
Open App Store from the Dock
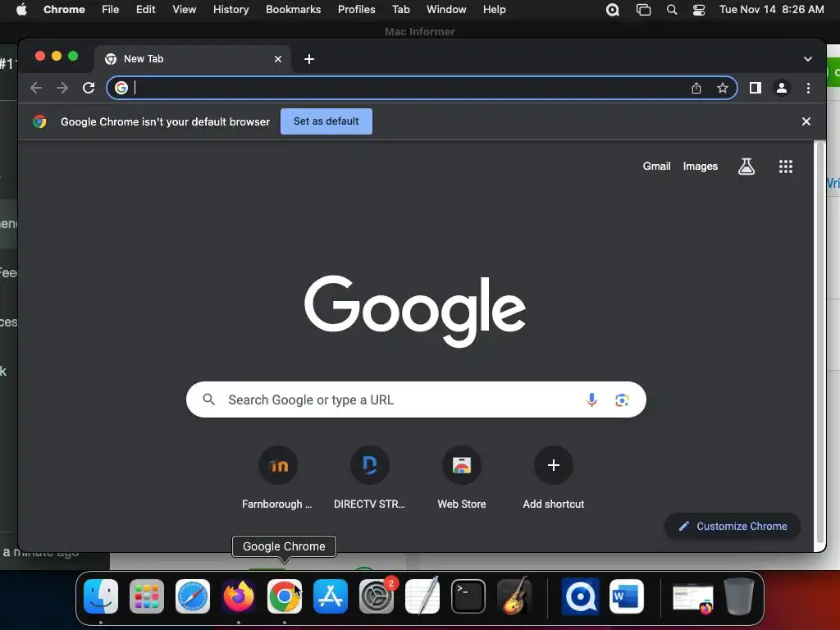coord(331,596)
